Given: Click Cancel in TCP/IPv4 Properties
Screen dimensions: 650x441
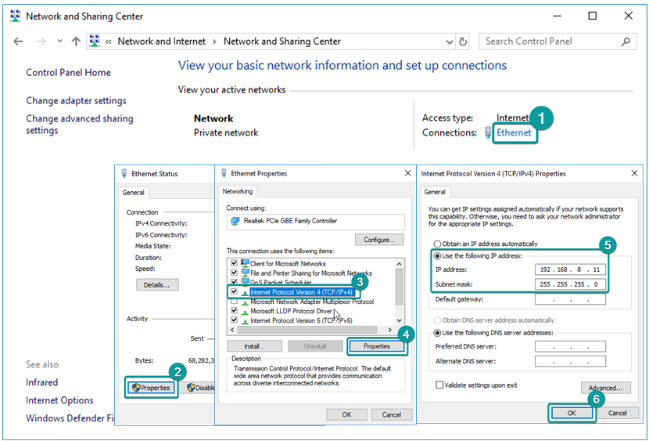Looking at the screenshot, I should pyautogui.click(x=617, y=413).
